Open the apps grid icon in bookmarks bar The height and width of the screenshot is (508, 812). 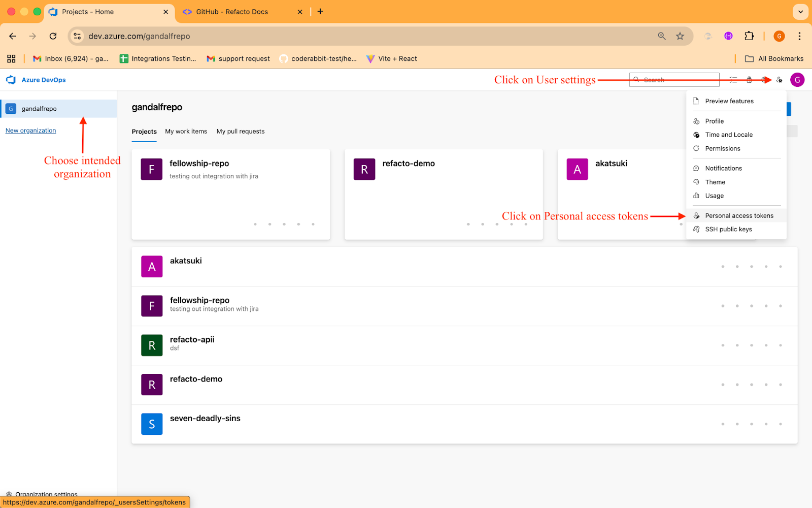pyautogui.click(x=11, y=58)
